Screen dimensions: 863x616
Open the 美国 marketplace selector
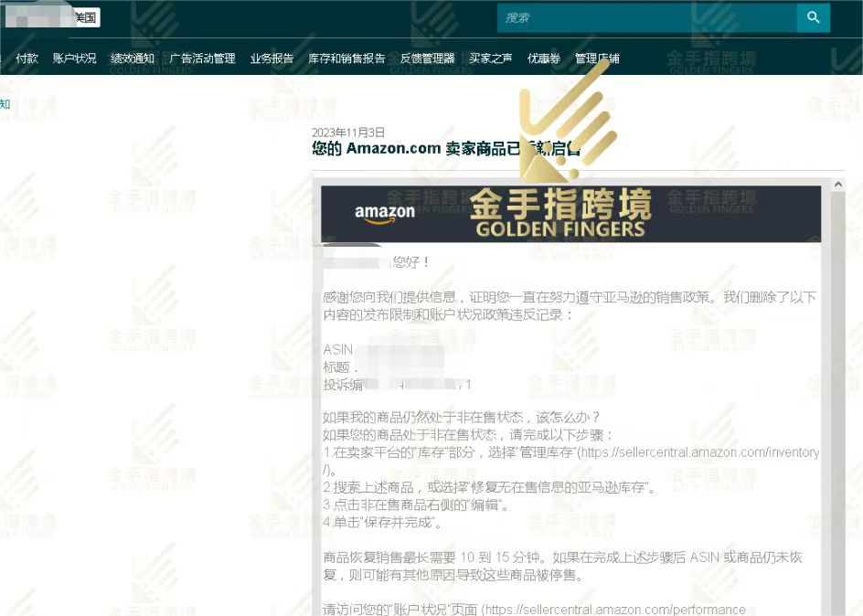(86, 17)
